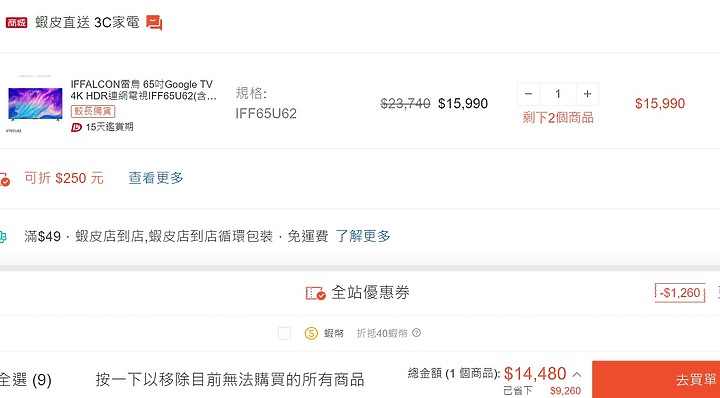Click 按一下以移除目前無法購買的所有商品
Image resolution: width=720 pixels, height=398 pixels.
(230, 380)
